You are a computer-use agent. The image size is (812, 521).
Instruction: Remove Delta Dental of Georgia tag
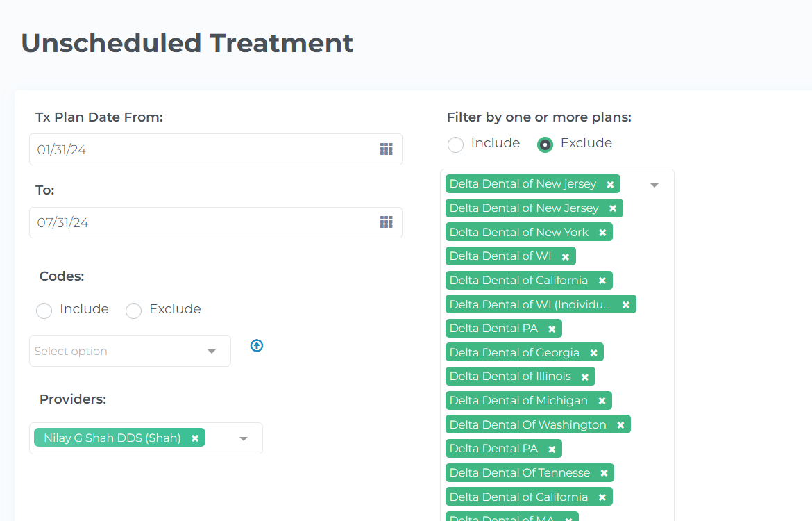pos(593,353)
